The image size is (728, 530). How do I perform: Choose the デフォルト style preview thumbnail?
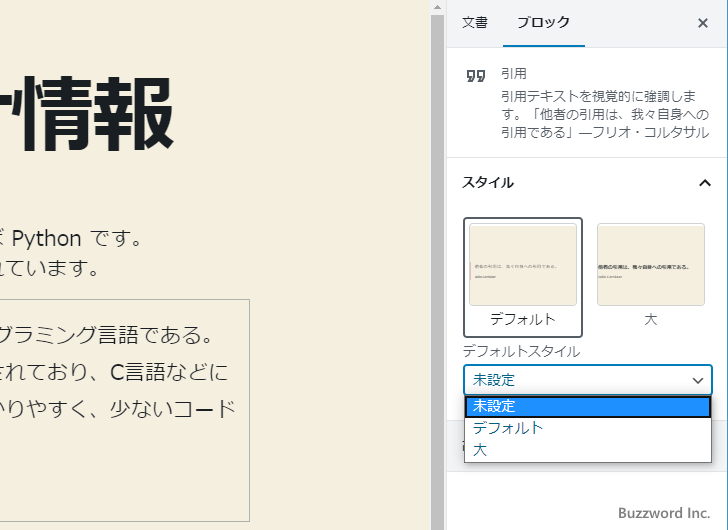click(523, 265)
